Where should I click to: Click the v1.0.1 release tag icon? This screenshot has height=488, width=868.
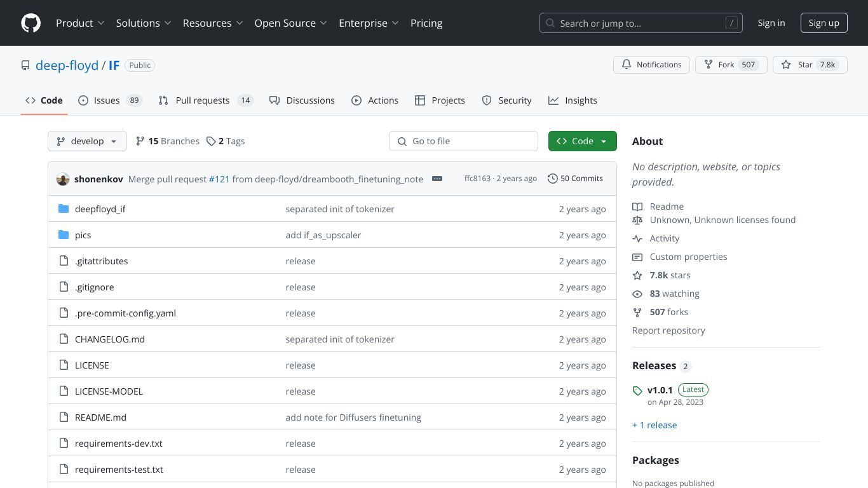pos(637,391)
